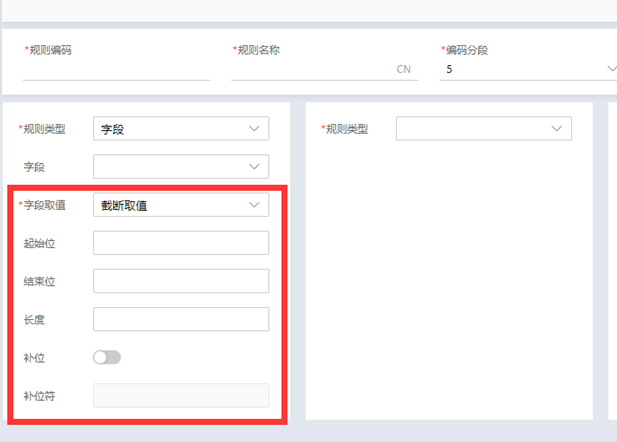
Task: Click the chevron arrow in 截断取值 box
Action: point(253,205)
